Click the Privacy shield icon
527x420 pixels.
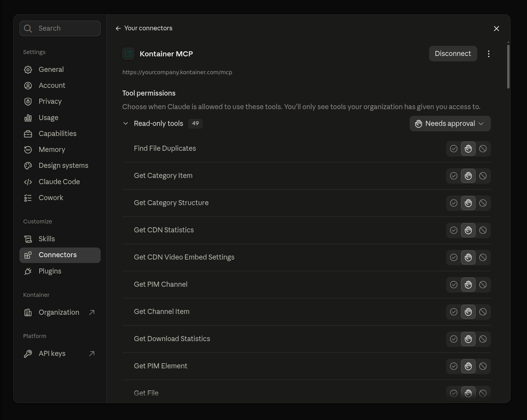[x=28, y=101]
